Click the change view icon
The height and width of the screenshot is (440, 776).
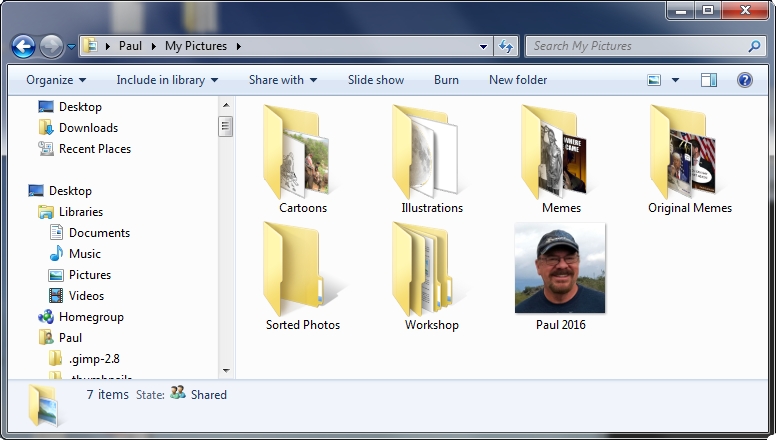point(654,80)
